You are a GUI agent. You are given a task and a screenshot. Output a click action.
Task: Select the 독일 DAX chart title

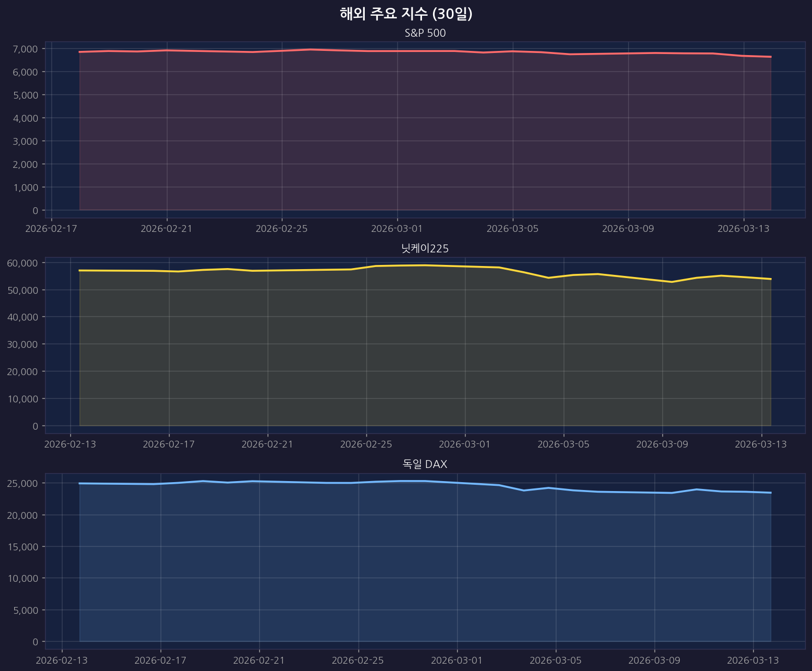click(425, 464)
